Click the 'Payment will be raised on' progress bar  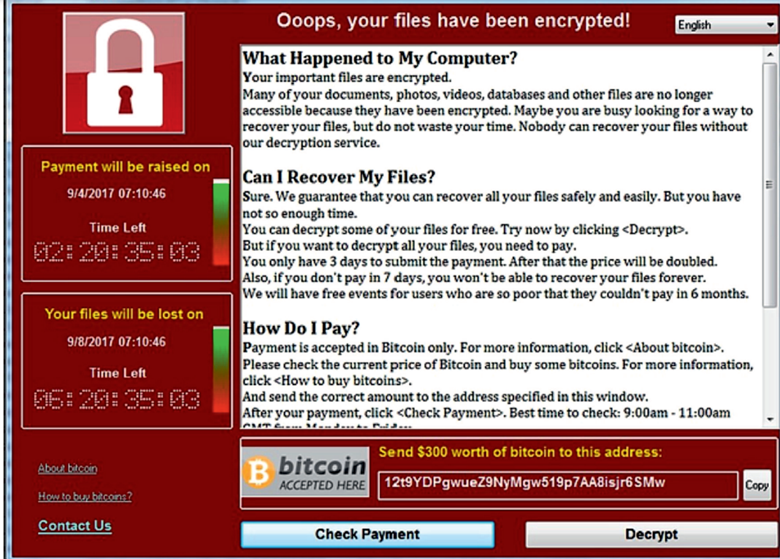221,222
